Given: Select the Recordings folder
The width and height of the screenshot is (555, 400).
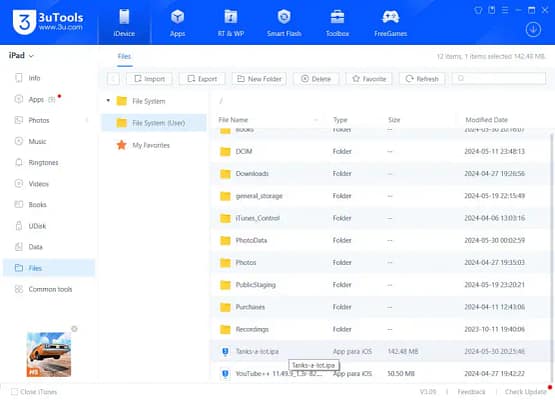Looking at the screenshot, I should (381, 329).
